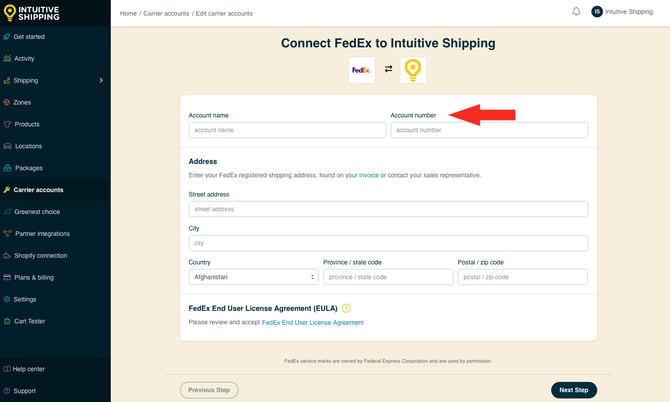
Task: Focus the Postal / zip code field
Action: [x=522, y=277]
